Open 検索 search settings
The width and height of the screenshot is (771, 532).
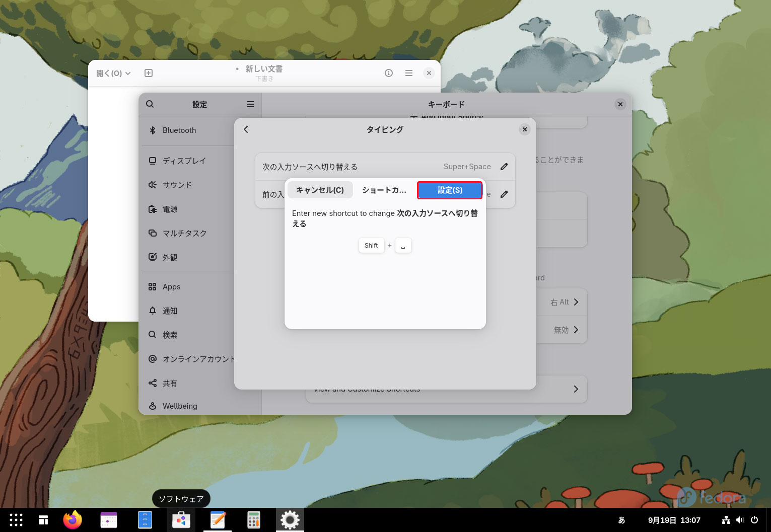coord(187,335)
